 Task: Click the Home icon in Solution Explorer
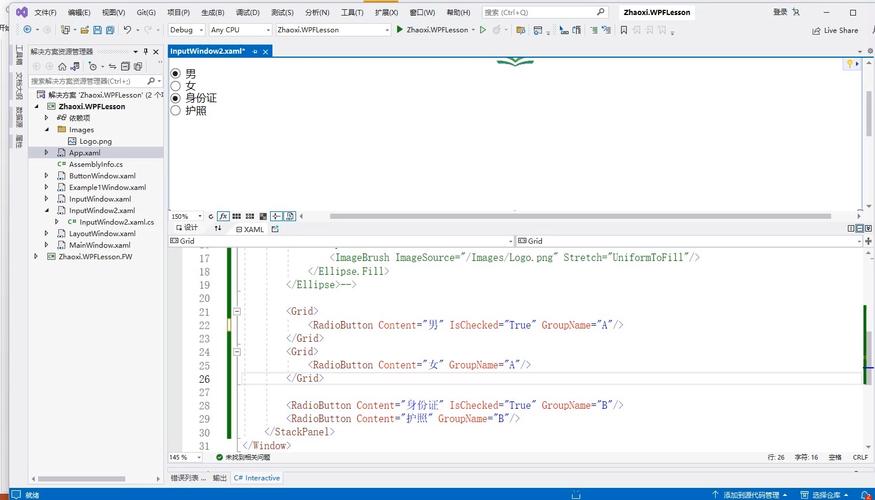pos(62,66)
